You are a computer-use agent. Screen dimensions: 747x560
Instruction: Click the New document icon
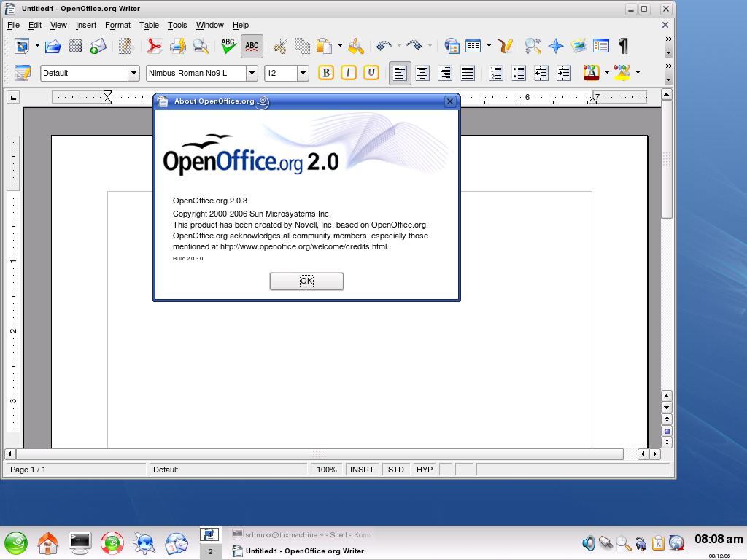tap(22, 46)
